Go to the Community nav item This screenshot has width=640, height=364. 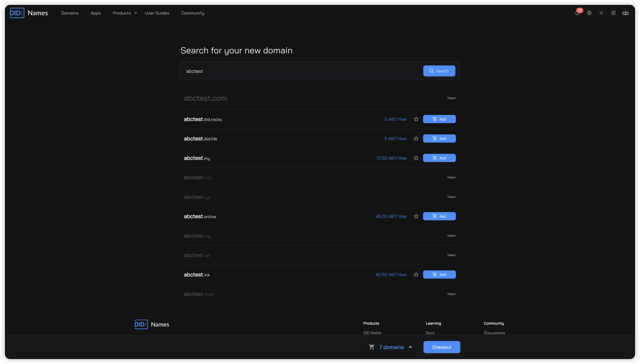pos(193,13)
